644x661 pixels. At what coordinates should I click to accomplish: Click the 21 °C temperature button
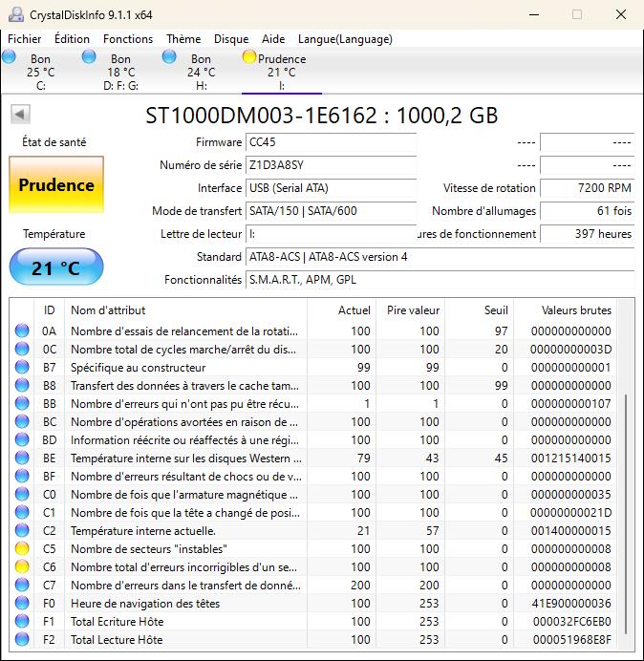pos(56,268)
